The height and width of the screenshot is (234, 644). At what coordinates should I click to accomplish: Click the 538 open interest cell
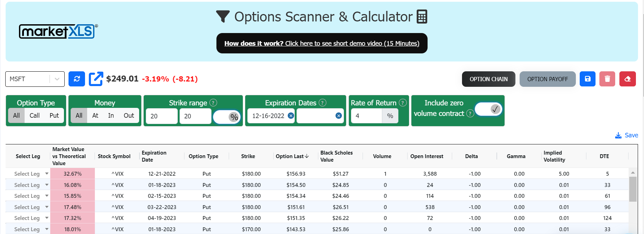tap(430, 207)
